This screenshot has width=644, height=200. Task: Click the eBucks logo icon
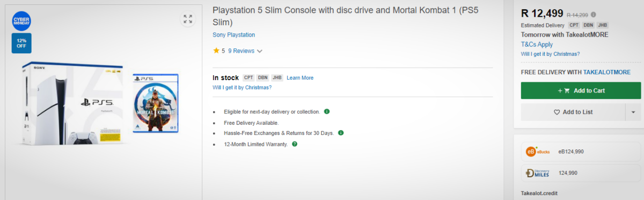click(x=538, y=152)
